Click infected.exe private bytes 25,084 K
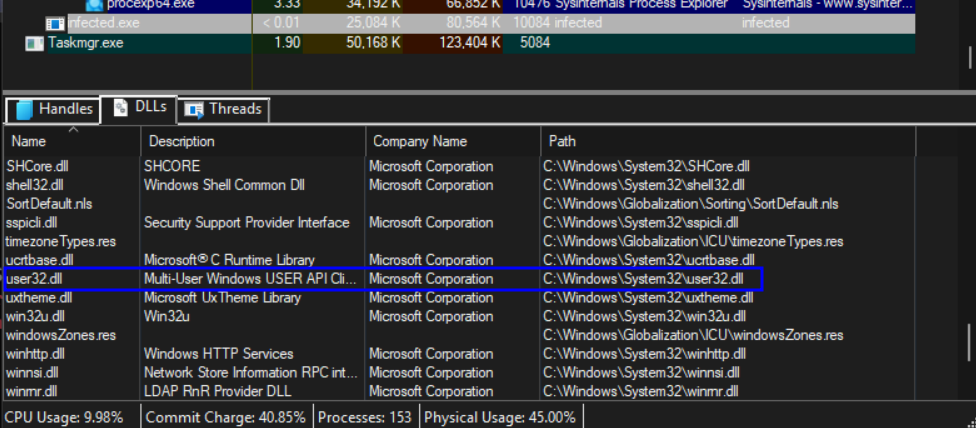 pyautogui.click(x=373, y=24)
